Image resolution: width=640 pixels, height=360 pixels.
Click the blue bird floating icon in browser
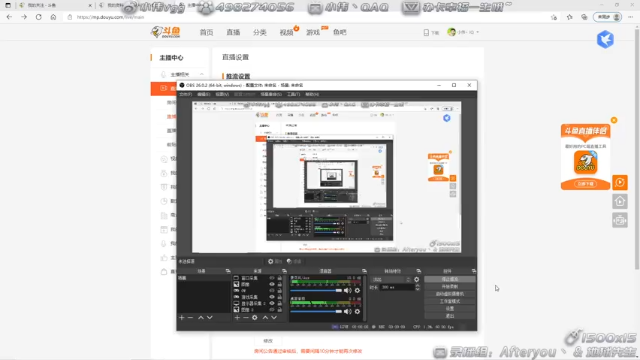coord(605,40)
